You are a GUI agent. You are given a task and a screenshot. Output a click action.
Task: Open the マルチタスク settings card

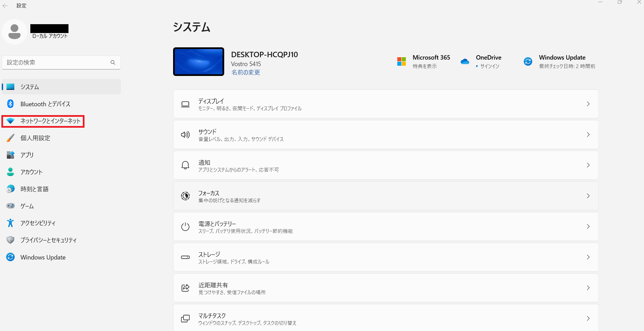point(386,318)
